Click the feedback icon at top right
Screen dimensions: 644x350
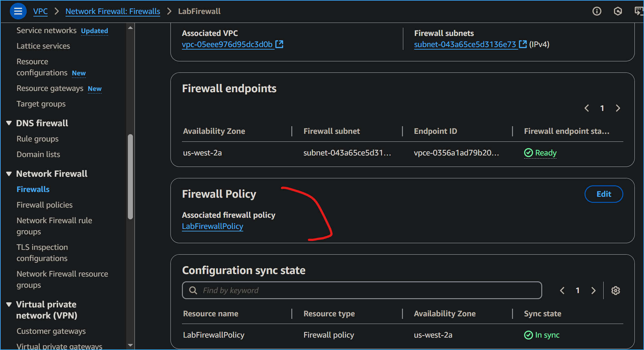(640, 11)
